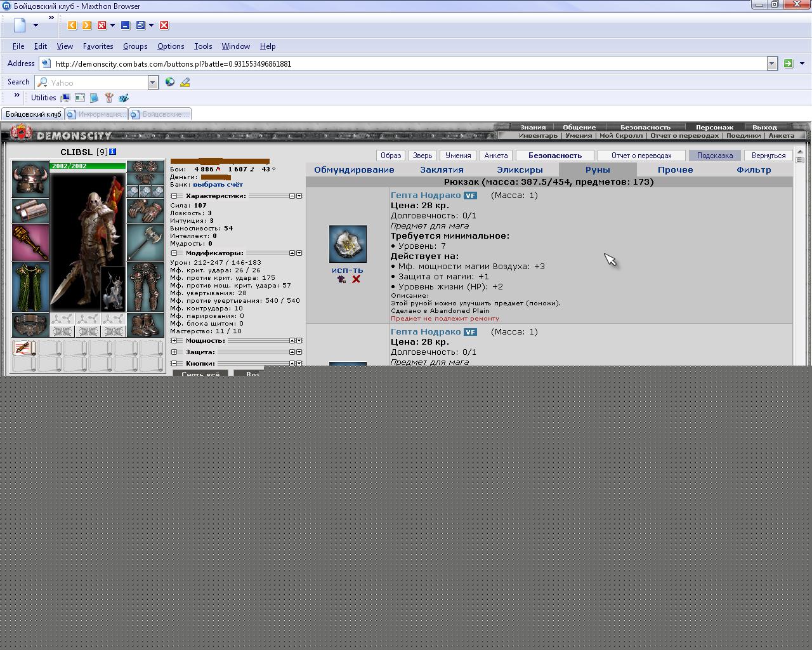The image size is (812, 650).
Task: Collapse the Характеристики section
Action: (174, 196)
